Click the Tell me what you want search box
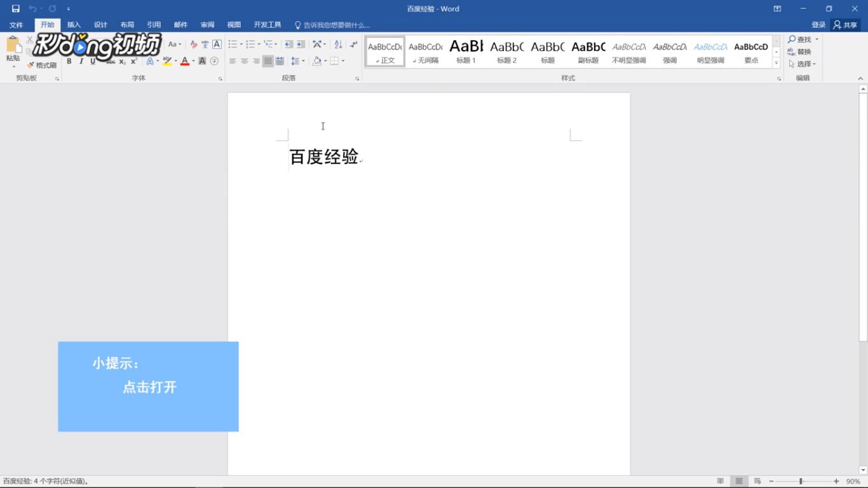 click(332, 25)
